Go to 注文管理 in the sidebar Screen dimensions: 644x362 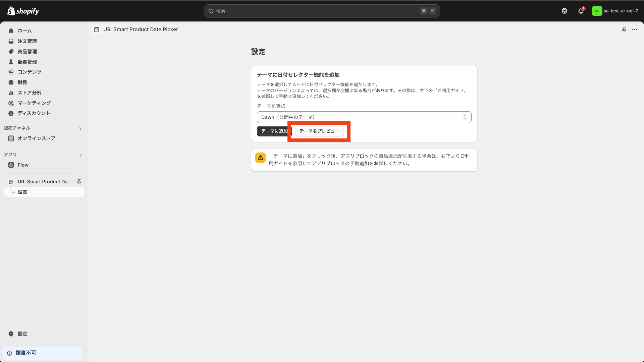pyautogui.click(x=27, y=41)
